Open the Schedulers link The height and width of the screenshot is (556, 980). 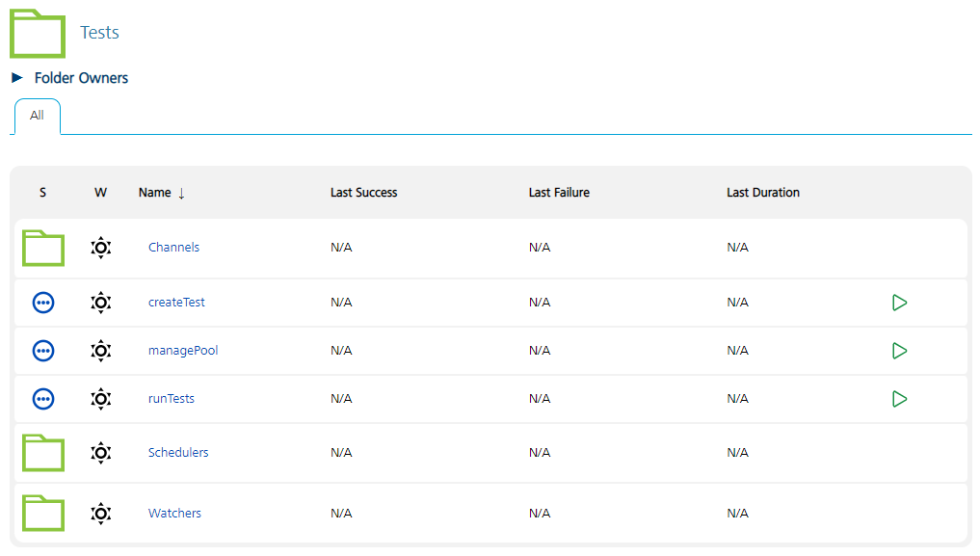[178, 452]
